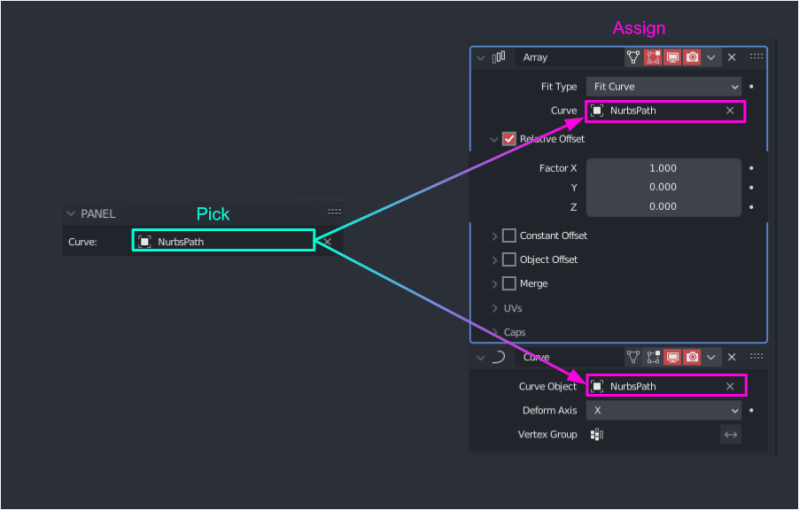Animate the Y factor property dot
This screenshot has width=799, height=510.
pos(751,187)
